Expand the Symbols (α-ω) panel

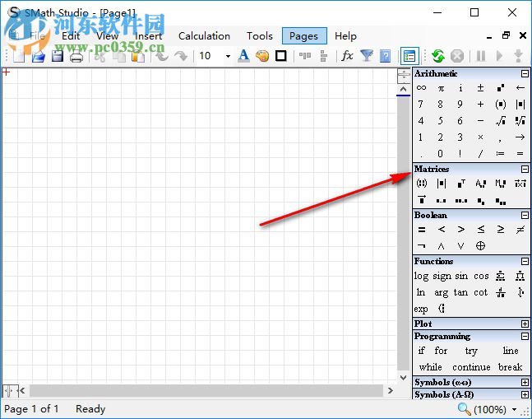(525, 382)
